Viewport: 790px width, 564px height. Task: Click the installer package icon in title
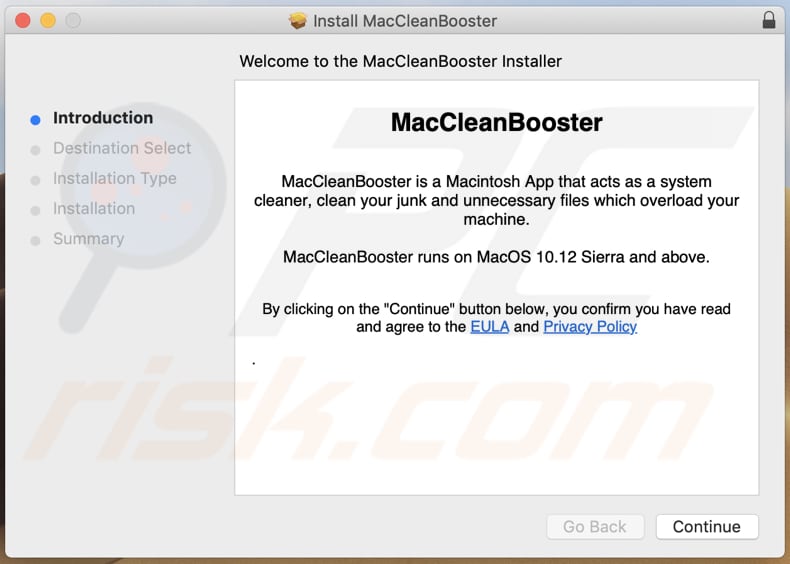point(298,21)
